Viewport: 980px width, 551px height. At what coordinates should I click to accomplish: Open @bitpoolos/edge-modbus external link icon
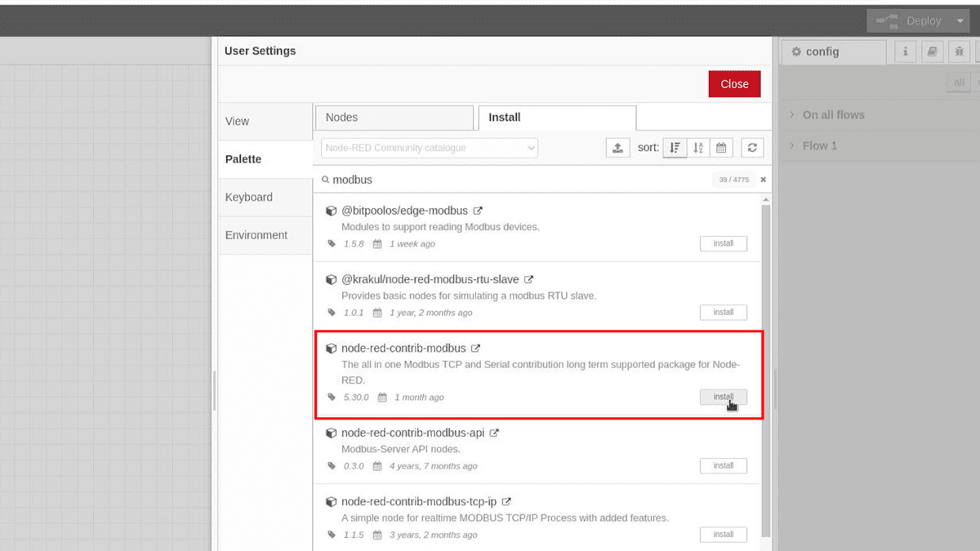pos(478,211)
